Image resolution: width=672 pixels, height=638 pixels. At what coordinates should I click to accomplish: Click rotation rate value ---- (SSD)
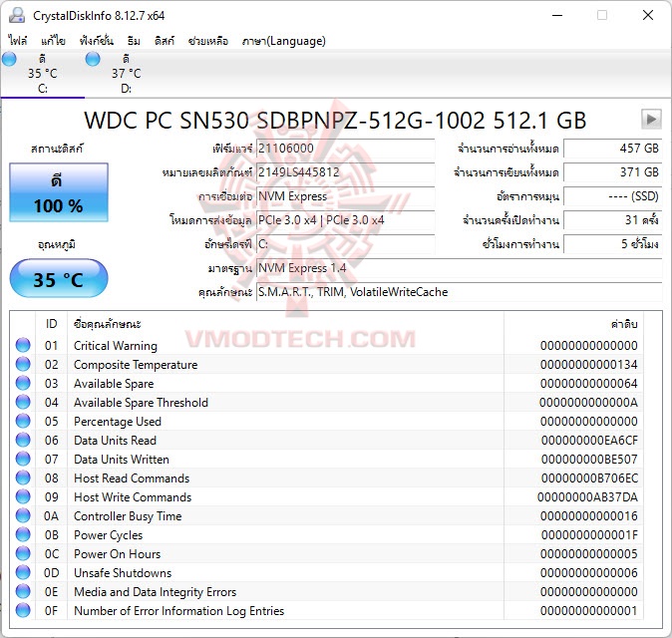(612, 196)
